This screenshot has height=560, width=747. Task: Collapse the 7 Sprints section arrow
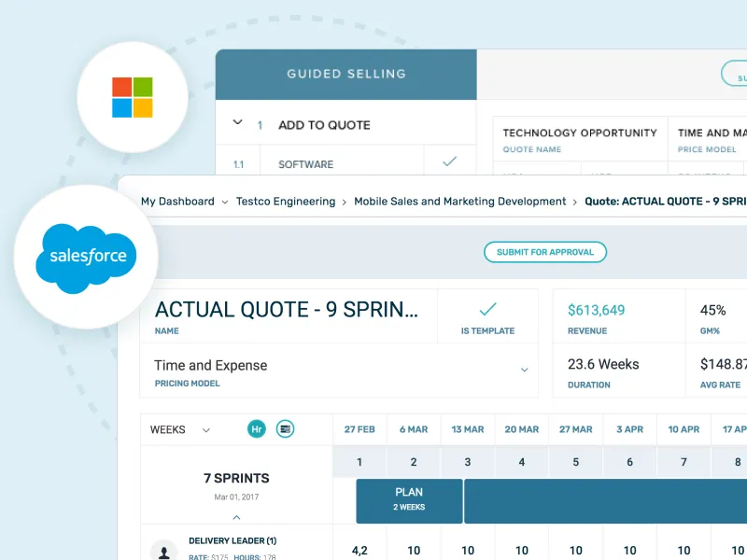coord(236,517)
